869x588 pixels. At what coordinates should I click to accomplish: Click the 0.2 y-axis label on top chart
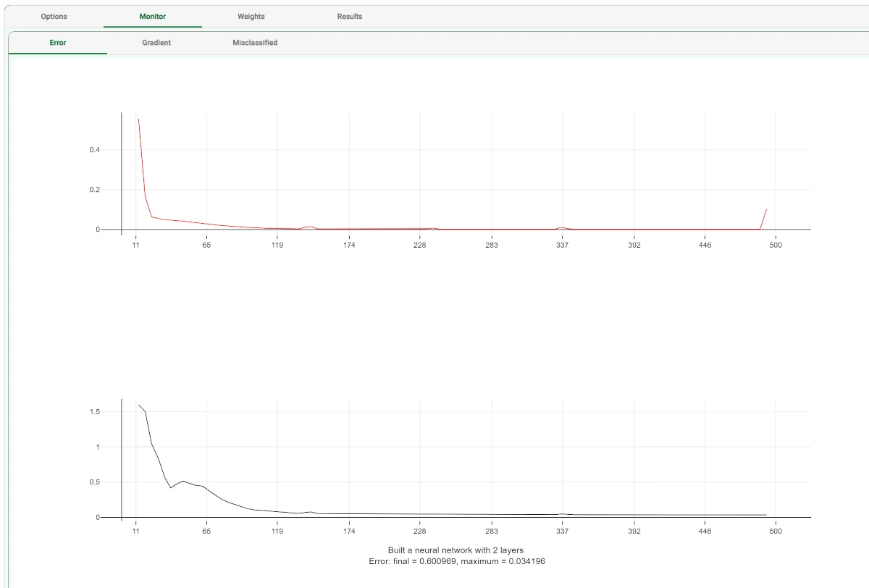(x=94, y=190)
